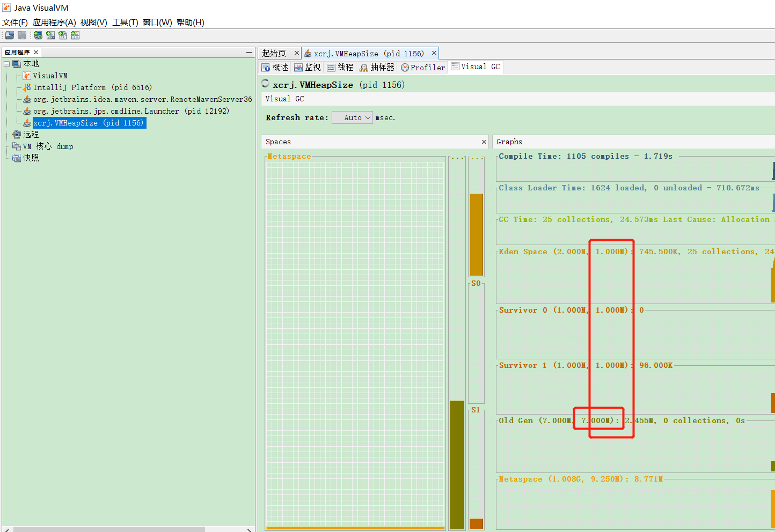Select jps.cmdline.Launcher (pid 12192) entry
Viewport: 775px width, 532px height.
(131, 111)
